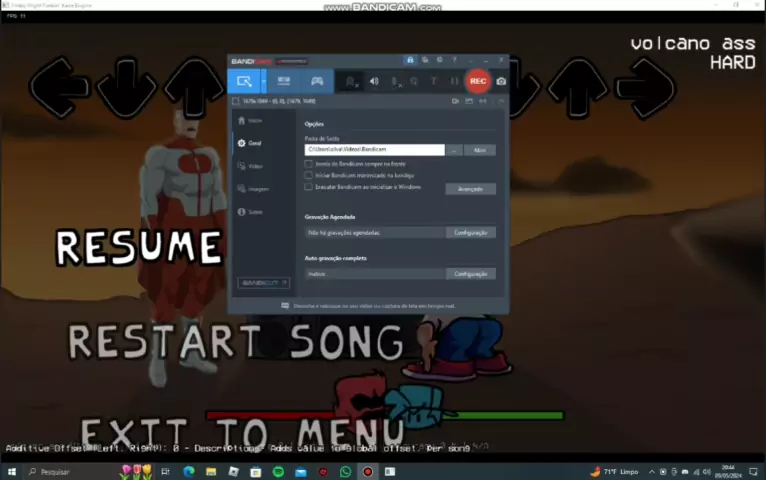Toggle the Bandicam speaker sound icon
766x480 pixels.
tap(374, 81)
